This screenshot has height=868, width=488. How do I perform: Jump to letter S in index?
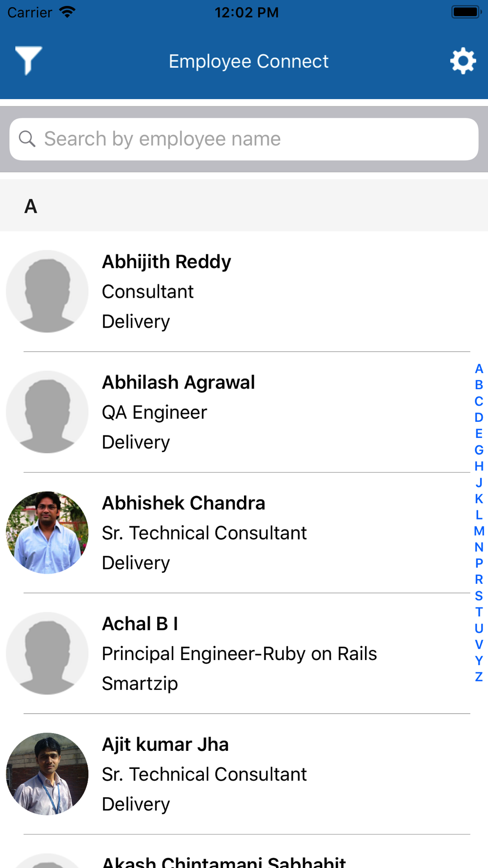coord(479,596)
